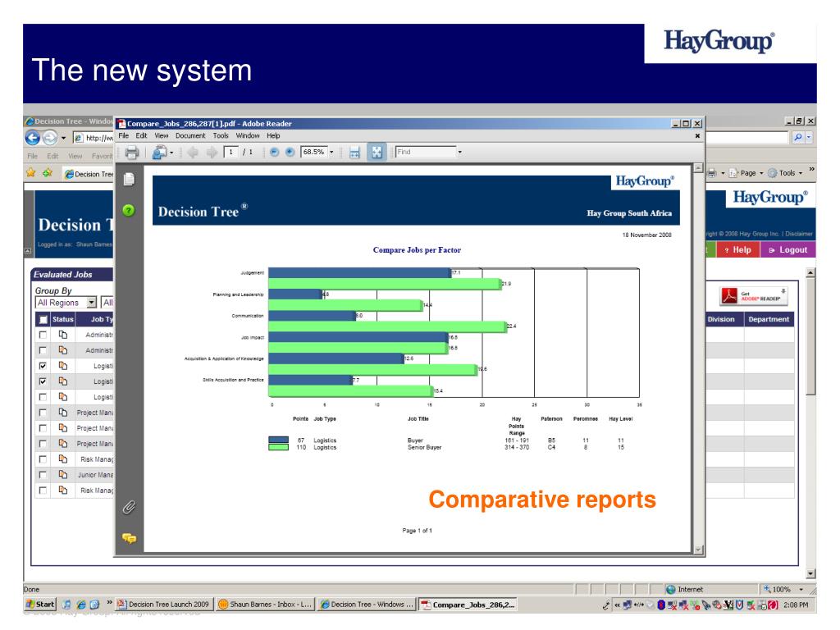Click the search magnifier in Internet Explorer

pos(798,137)
